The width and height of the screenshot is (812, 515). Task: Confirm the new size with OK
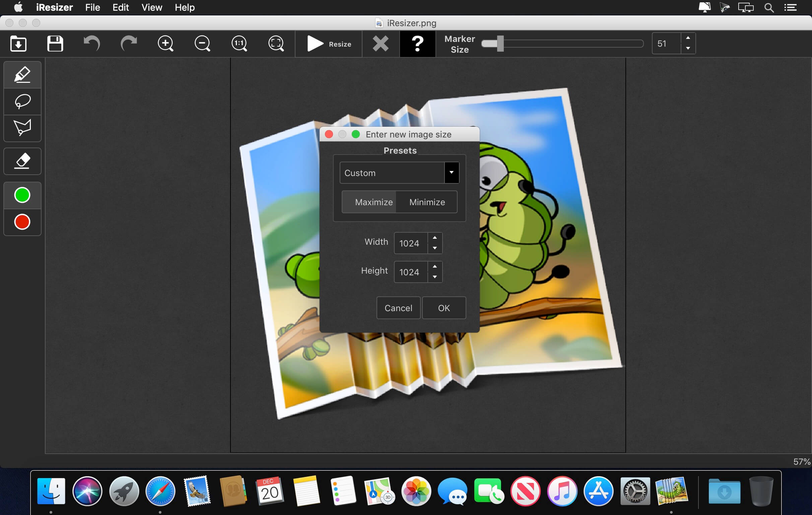click(x=444, y=308)
